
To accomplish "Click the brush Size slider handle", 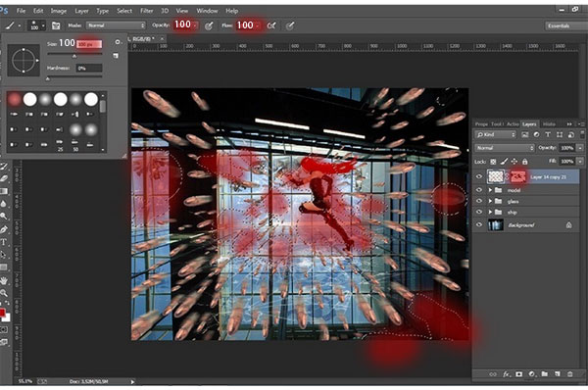I will click(74, 56).
